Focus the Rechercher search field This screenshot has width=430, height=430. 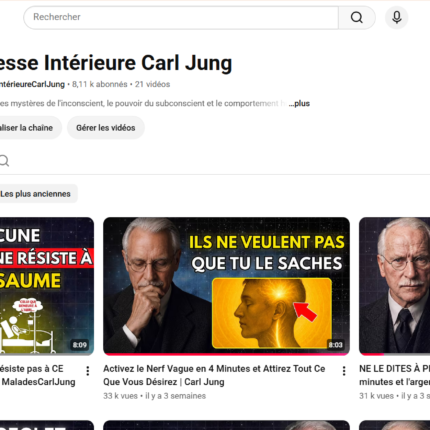tap(181, 17)
